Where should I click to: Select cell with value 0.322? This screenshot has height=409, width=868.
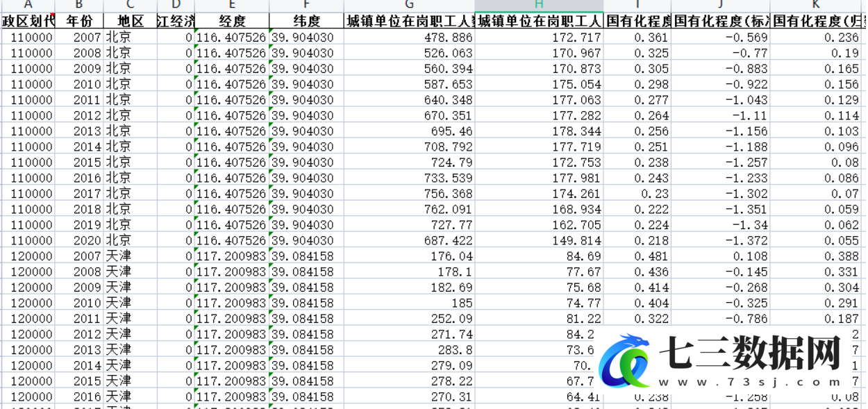(x=637, y=318)
